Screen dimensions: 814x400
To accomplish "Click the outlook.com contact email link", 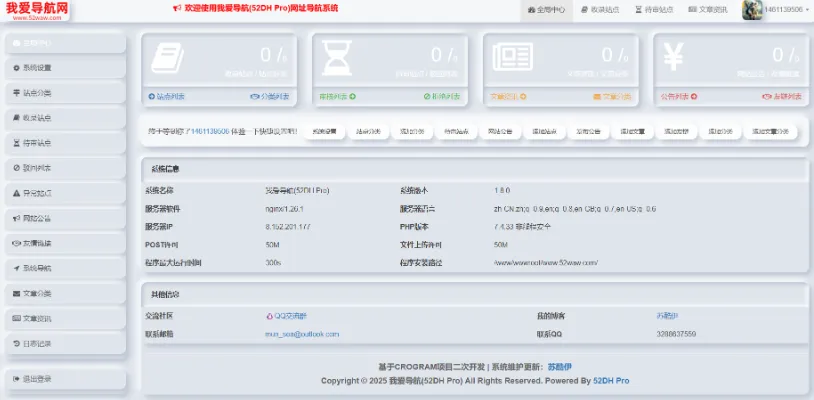I will 301,333.
